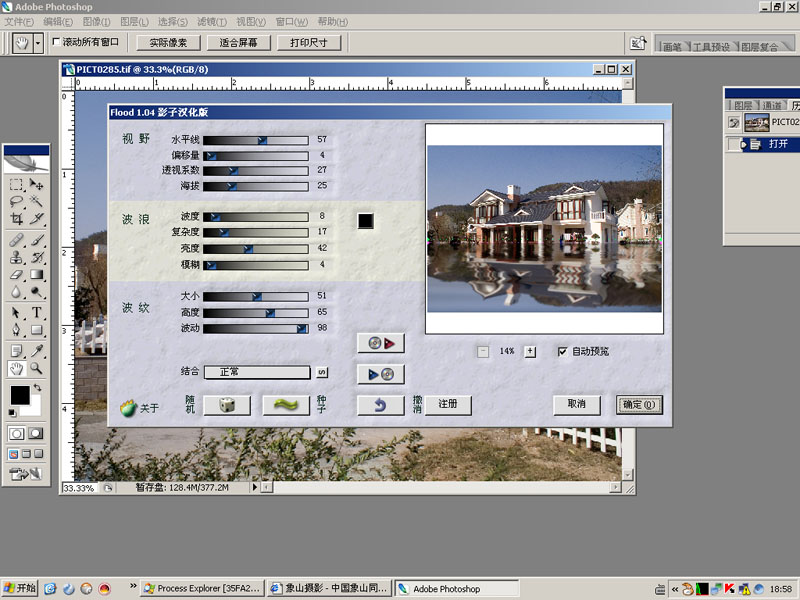
Task: Jump to ImageReady button in toolbox
Action: (26, 474)
